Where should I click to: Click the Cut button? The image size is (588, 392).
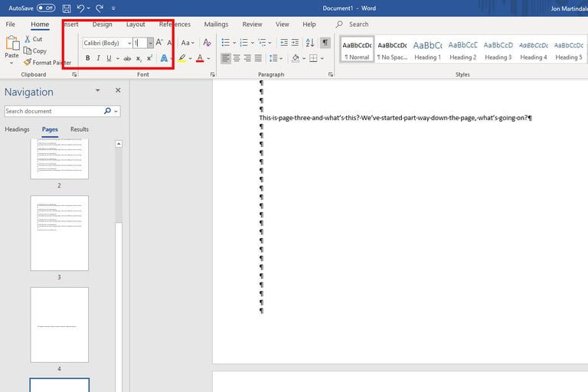pyautogui.click(x=33, y=39)
